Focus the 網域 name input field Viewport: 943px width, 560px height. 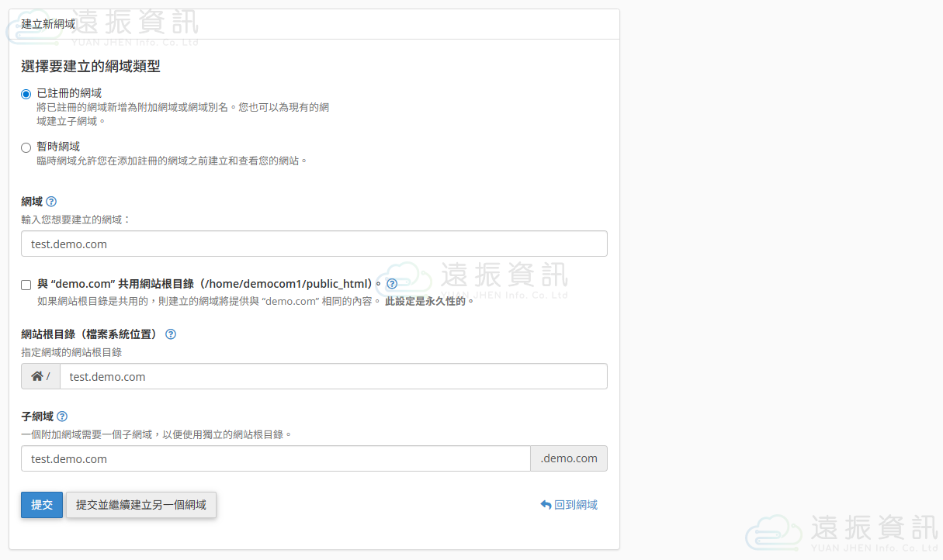pos(314,244)
